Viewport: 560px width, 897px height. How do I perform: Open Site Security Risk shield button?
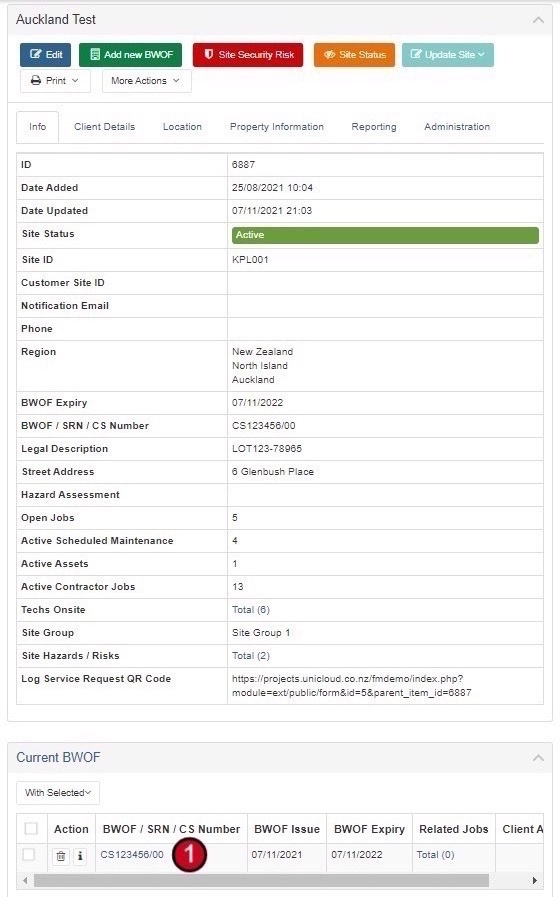pyautogui.click(x=248, y=55)
